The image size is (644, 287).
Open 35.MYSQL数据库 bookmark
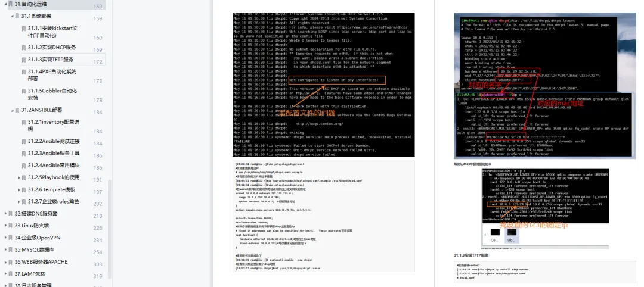(34, 249)
